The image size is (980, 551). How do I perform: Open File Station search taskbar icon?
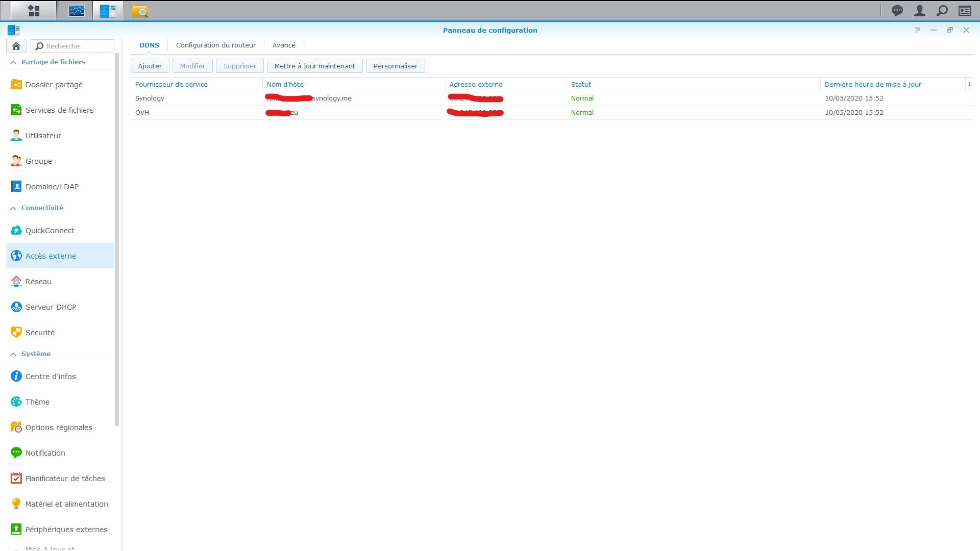click(139, 11)
